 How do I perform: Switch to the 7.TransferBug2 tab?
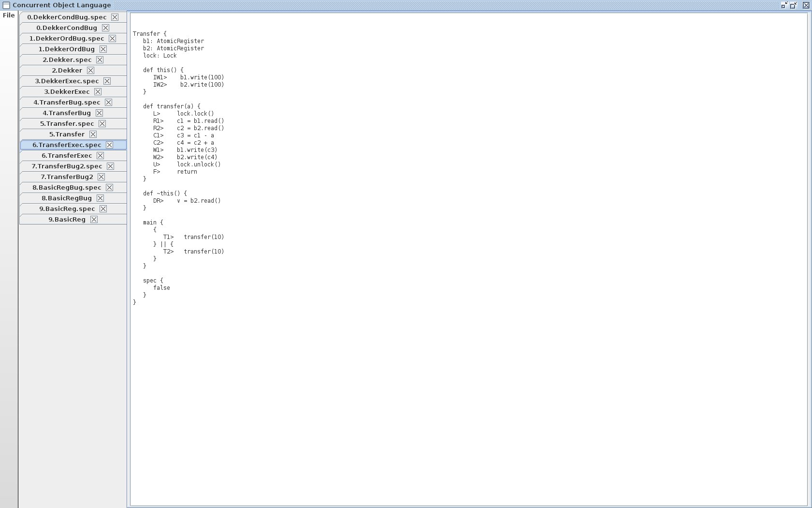(67, 177)
